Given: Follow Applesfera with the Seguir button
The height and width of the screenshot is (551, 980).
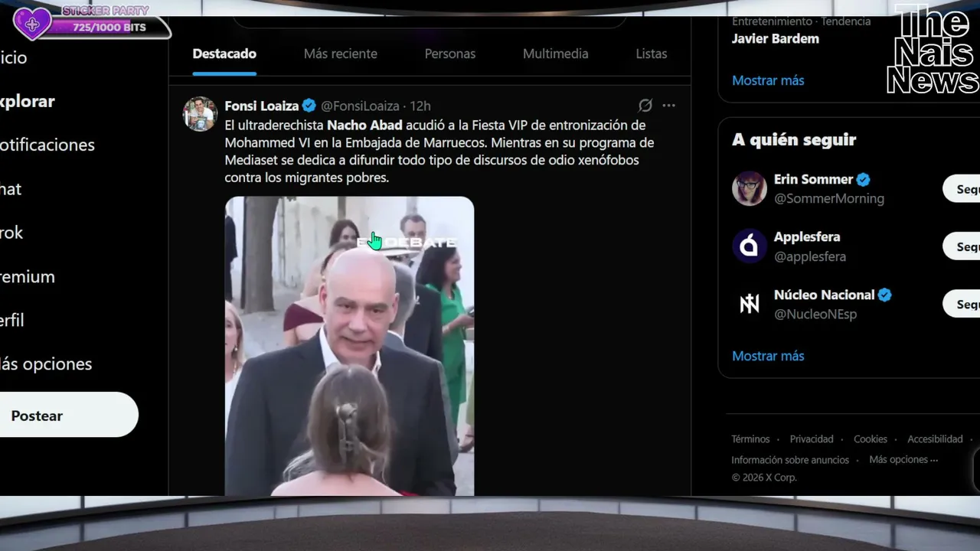Looking at the screenshot, I should tap(962, 246).
